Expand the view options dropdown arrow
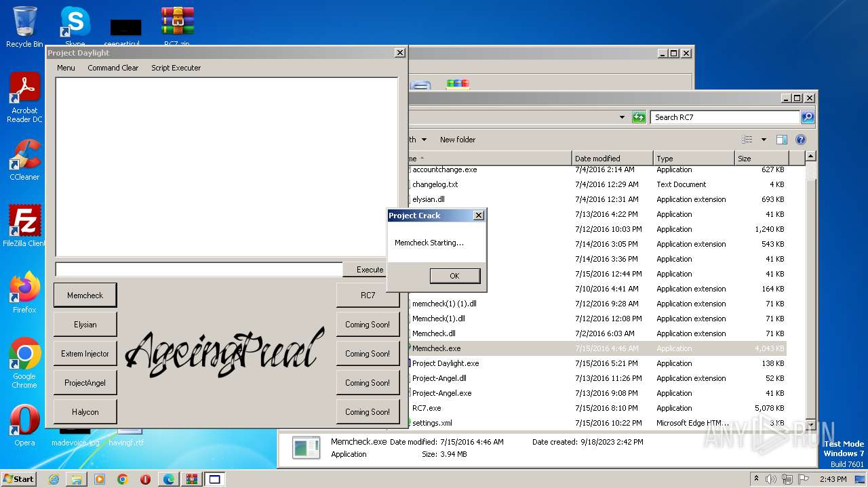Screen dimensions: 868x488 [x=764, y=140]
